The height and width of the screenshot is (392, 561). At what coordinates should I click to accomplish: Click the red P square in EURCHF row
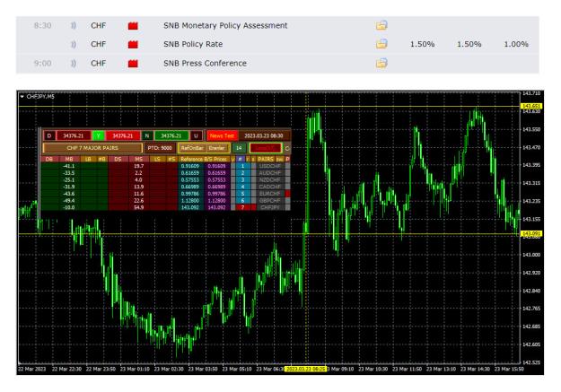coord(287,194)
